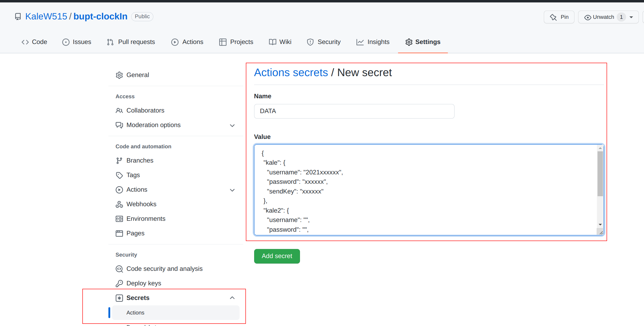Open Branches settings
644x326 pixels.
point(175,160)
